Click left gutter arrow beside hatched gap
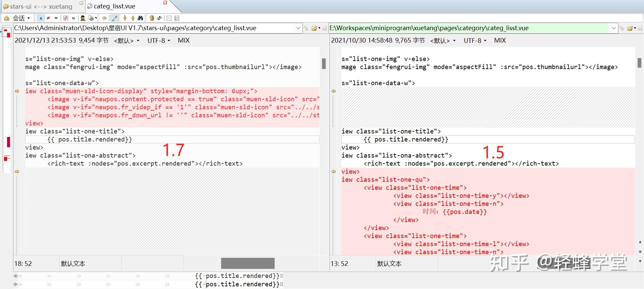Viewport: 644px width, 289px height. [17, 172]
